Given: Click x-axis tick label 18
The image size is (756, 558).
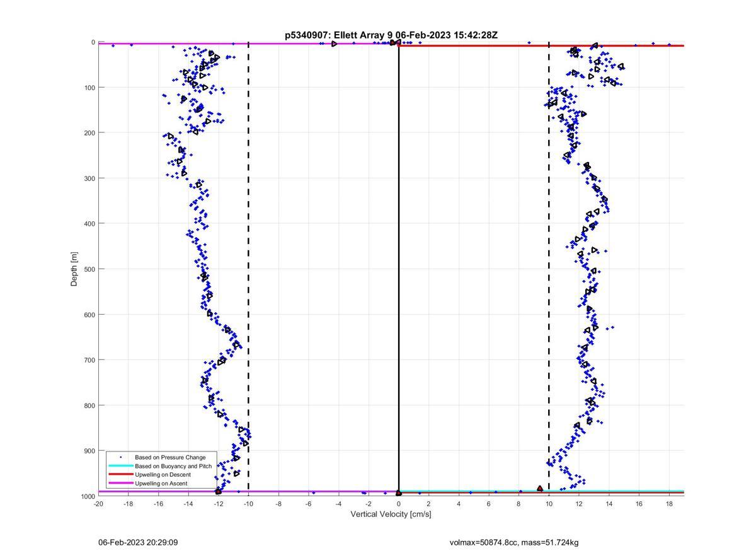Looking at the screenshot, I should pos(669,504).
